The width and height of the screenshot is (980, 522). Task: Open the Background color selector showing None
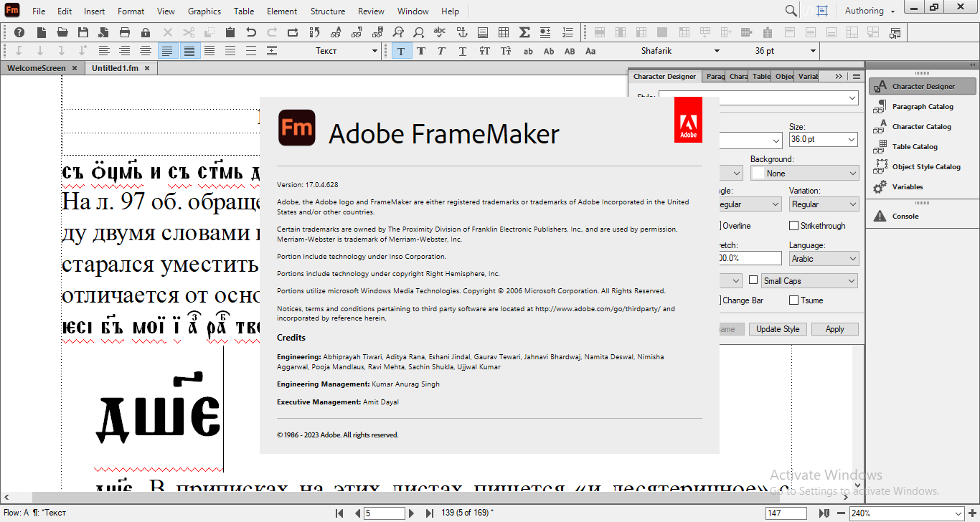[x=804, y=172]
